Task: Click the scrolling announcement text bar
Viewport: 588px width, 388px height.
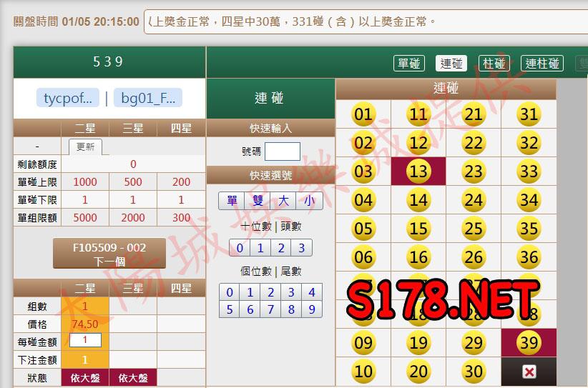Action: (366, 21)
